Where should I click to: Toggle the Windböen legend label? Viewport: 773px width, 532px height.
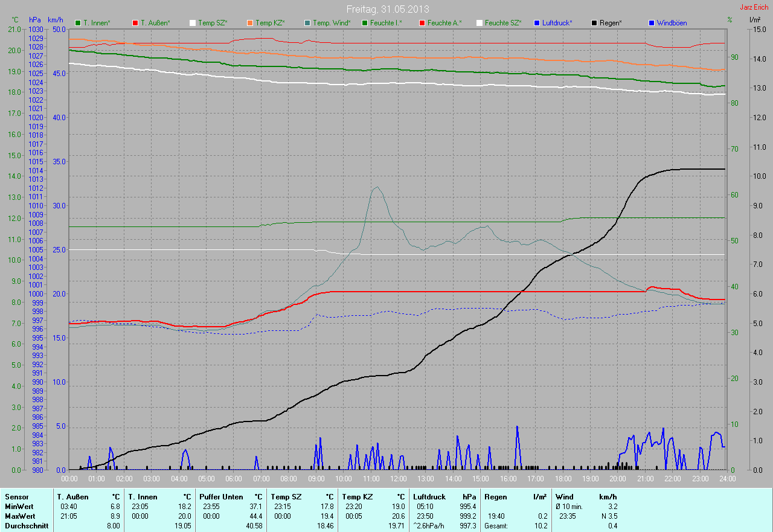coord(672,23)
